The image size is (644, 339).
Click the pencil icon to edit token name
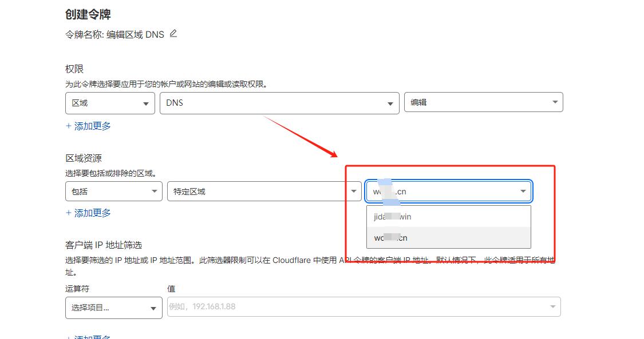[172, 34]
